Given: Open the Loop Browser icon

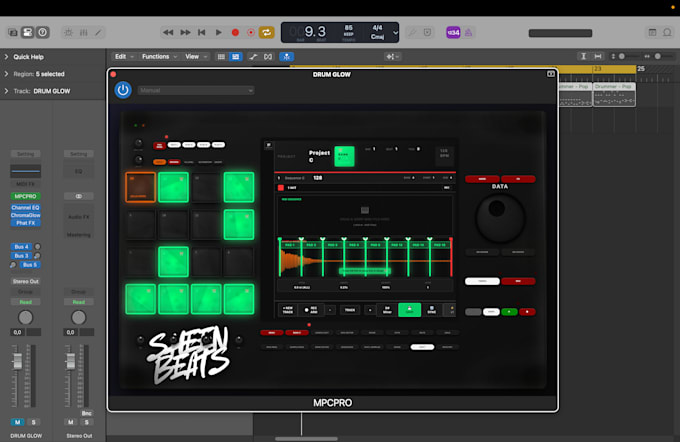Looking at the screenshot, I should [x=667, y=33].
